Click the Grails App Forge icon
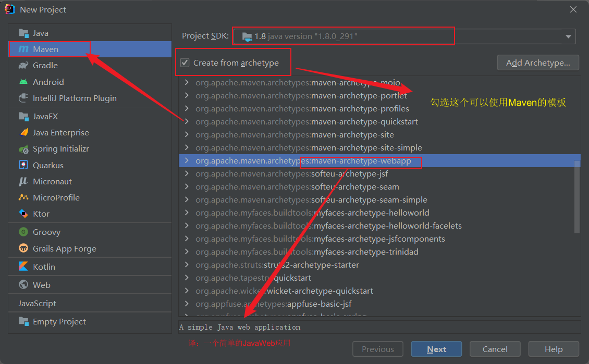The height and width of the screenshot is (364, 589). (x=23, y=248)
